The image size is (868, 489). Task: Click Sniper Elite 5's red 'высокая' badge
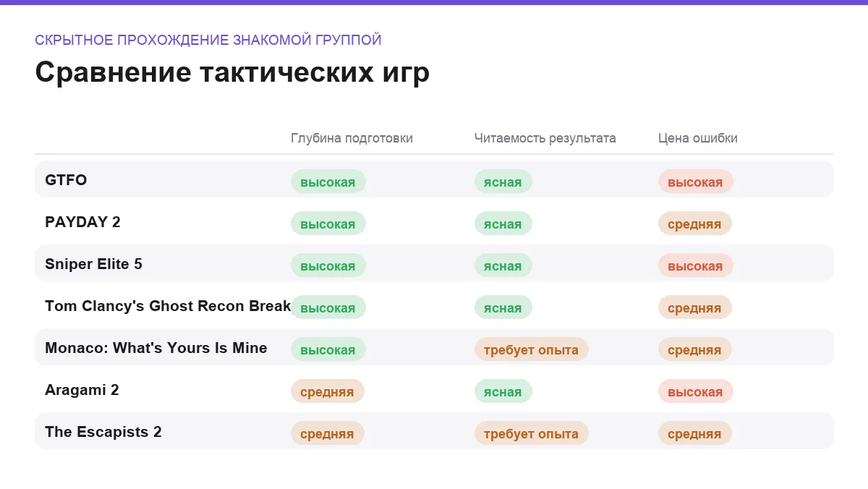click(696, 265)
